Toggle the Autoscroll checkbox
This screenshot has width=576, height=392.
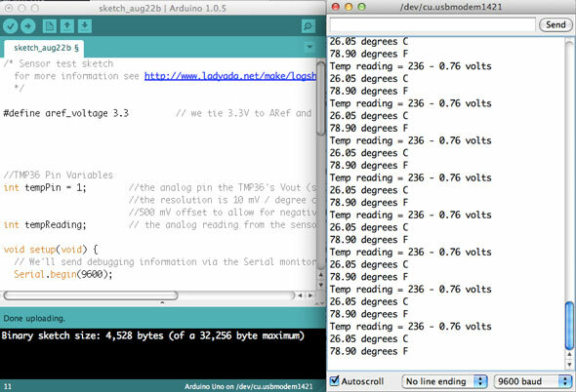[x=334, y=380]
